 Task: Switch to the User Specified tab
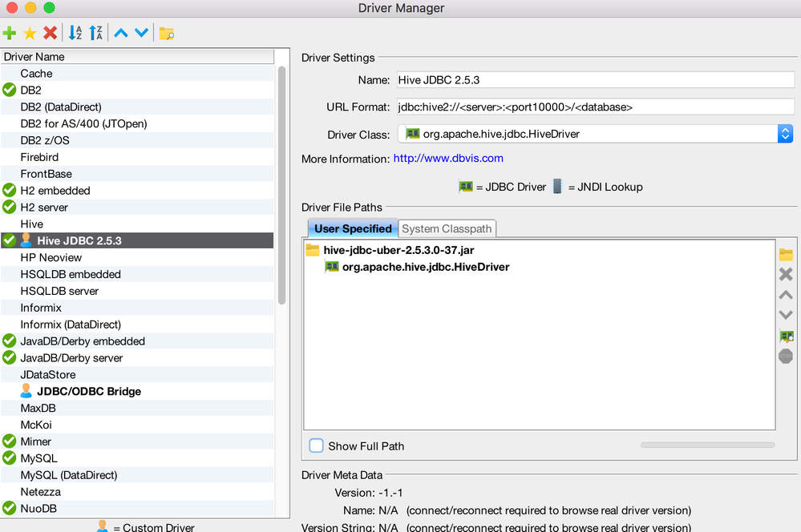point(353,228)
